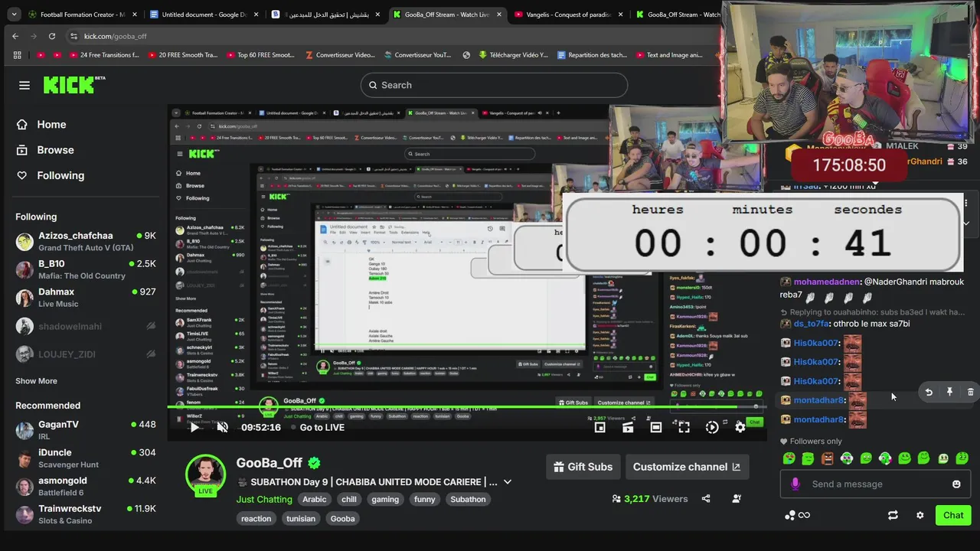980x551 pixels.
Task: Click the Gift Subs button
Action: pyautogui.click(x=583, y=467)
